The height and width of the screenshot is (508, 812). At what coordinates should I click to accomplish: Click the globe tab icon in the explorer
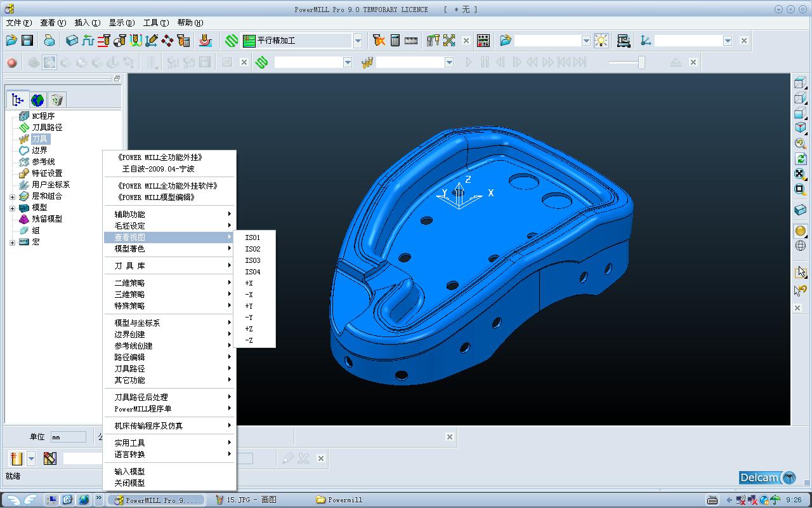click(x=37, y=100)
